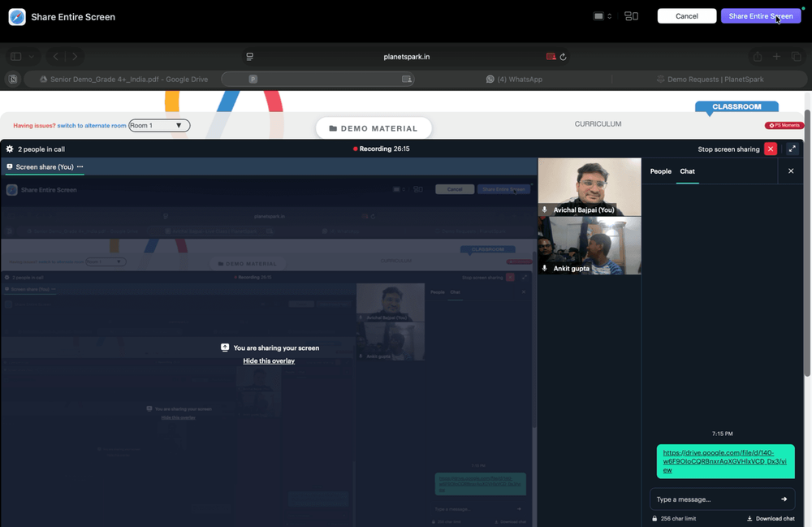This screenshot has width=812, height=527.
Task: Click the screen share indicator on the active tab
Action: coord(407,80)
